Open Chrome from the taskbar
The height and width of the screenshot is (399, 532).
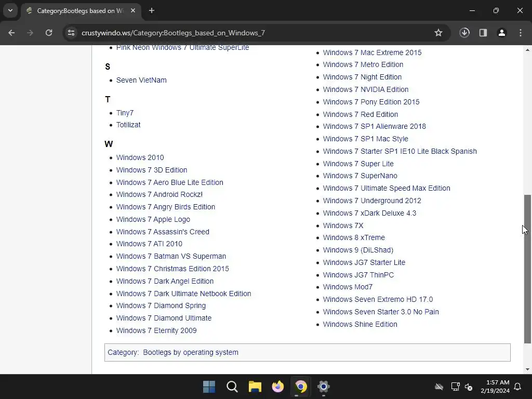tap(301, 387)
